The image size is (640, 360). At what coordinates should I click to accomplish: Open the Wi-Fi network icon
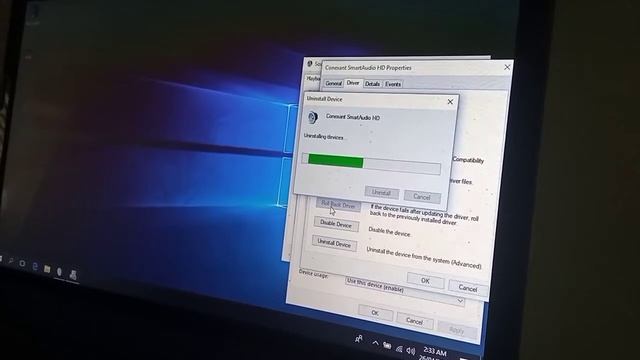(399, 349)
